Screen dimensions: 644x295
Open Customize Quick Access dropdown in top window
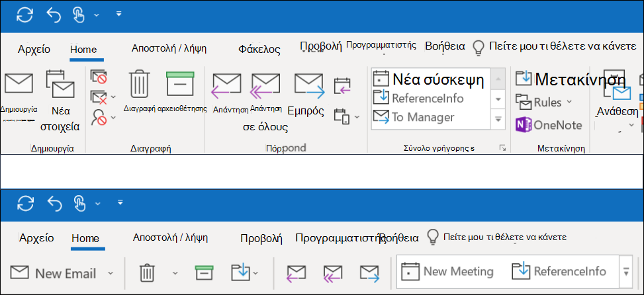[118, 15]
